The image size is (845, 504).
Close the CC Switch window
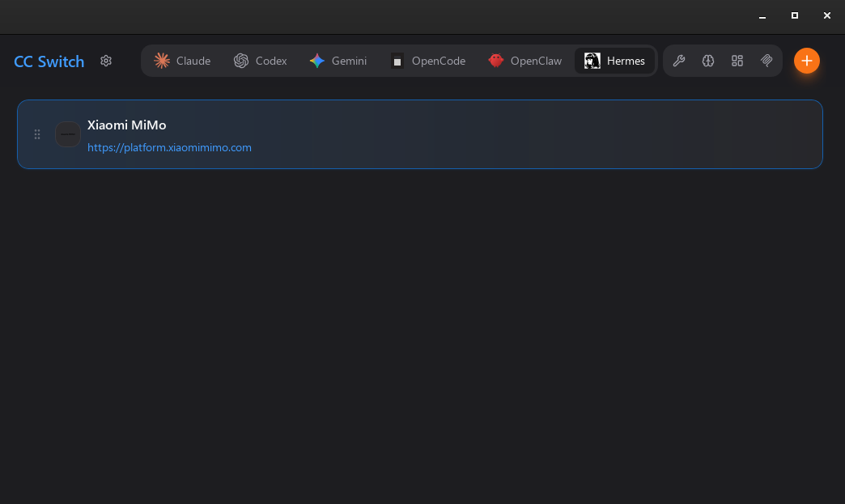pyautogui.click(x=827, y=15)
